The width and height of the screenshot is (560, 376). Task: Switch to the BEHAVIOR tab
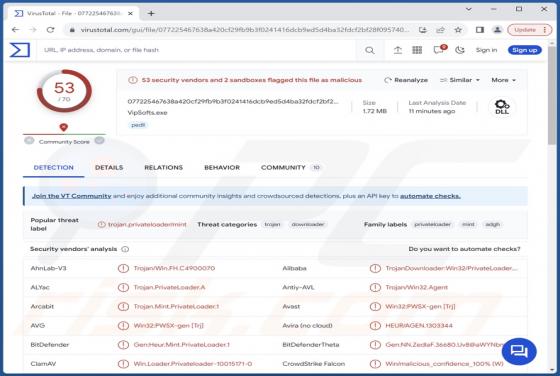[222, 167]
